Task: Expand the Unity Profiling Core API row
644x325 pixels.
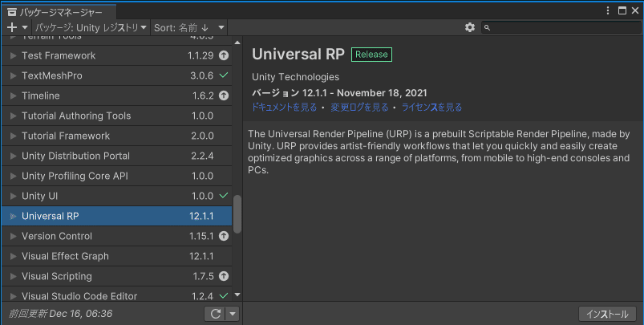Action: (x=13, y=176)
